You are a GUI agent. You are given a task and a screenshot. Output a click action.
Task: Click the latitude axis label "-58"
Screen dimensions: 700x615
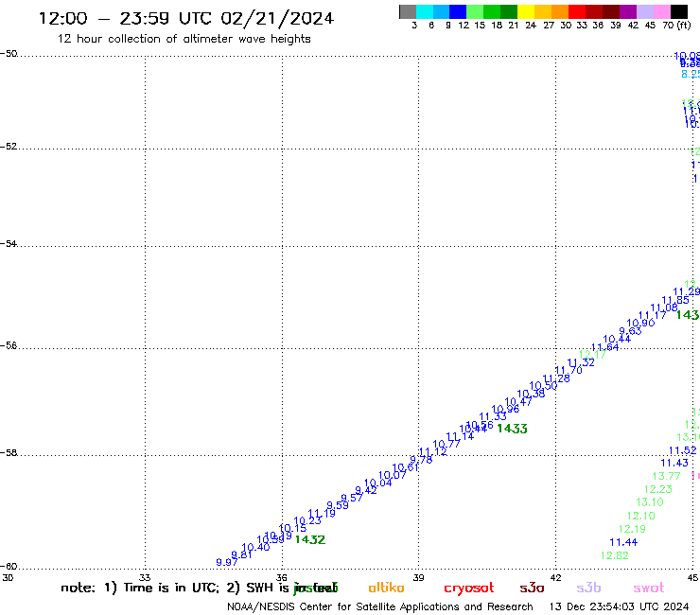(9, 453)
